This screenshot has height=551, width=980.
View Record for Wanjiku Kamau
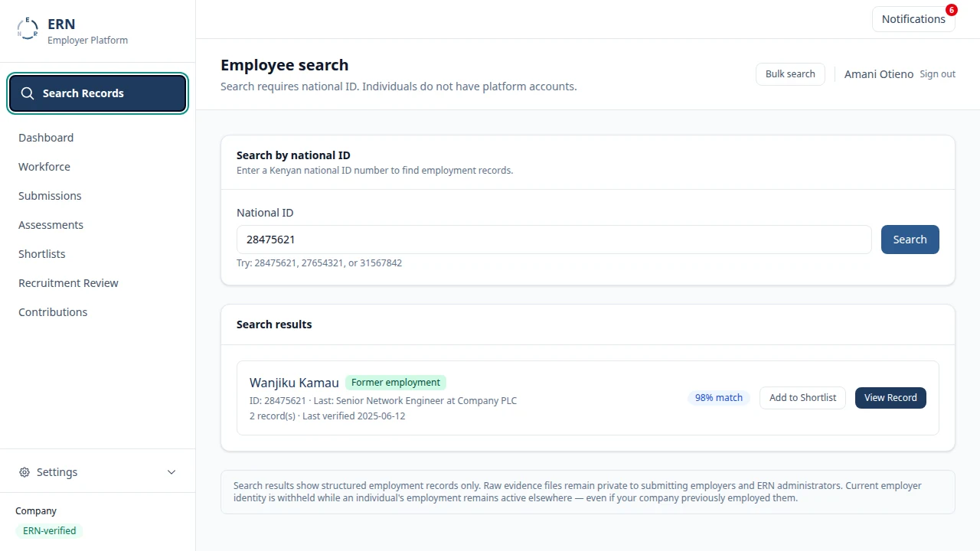click(890, 398)
